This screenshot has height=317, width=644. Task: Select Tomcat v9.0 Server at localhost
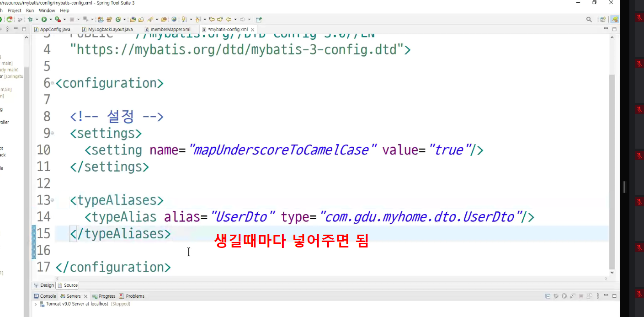click(77, 304)
